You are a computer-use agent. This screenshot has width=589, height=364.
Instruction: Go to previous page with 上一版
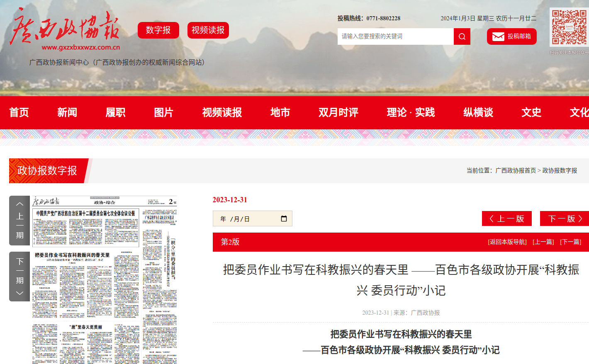coord(506,218)
